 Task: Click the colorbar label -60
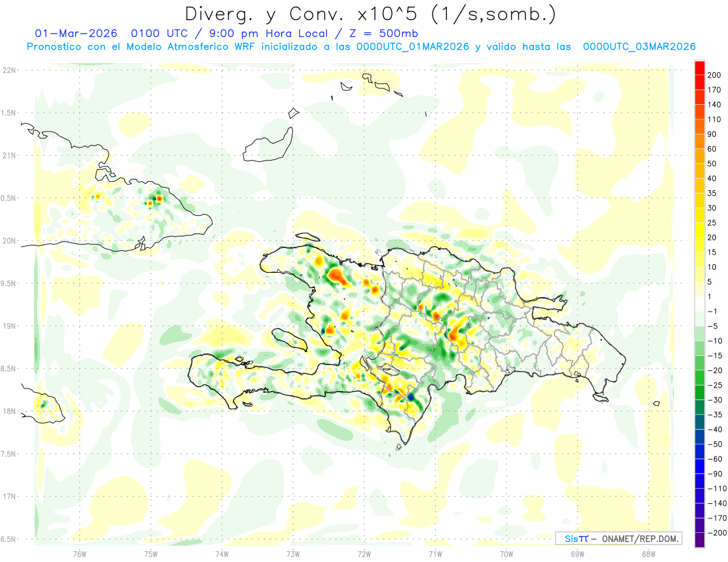[716, 460]
